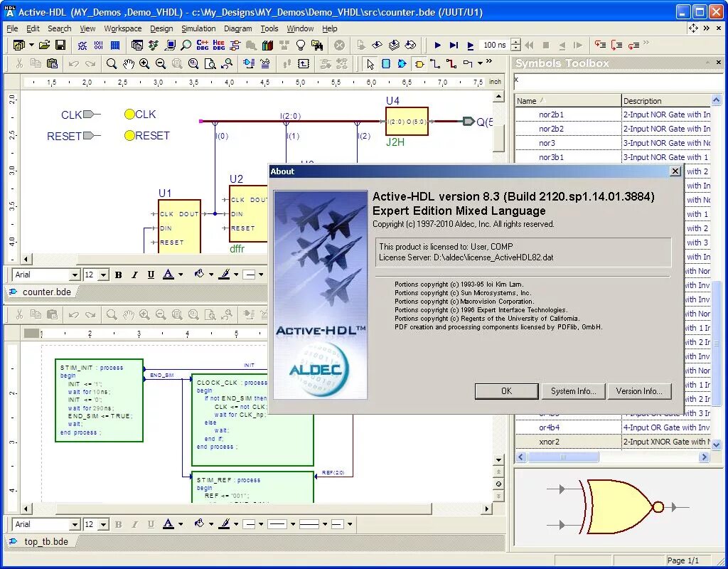Screen dimensions: 728x569
Task: Open the Diagram menu
Action: click(x=237, y=28)
